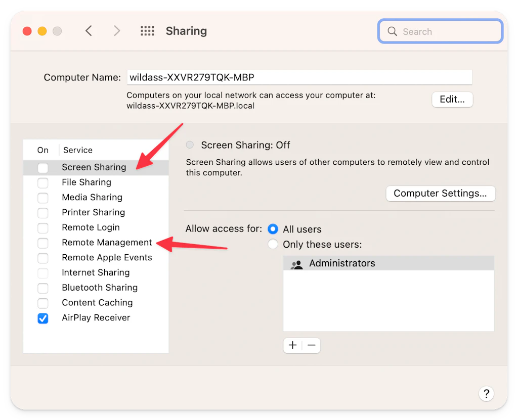The width and height of the screenshot is (518, 420).
Task: Click the Administrators group icon
Action: click(x=296, y=264)
